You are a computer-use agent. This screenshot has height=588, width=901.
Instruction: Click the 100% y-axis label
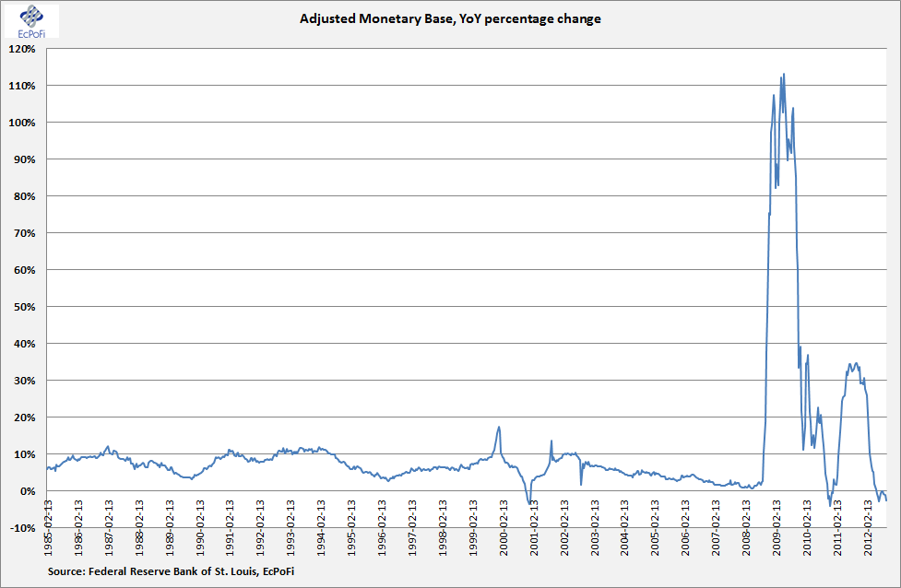[x=22, y=123]
